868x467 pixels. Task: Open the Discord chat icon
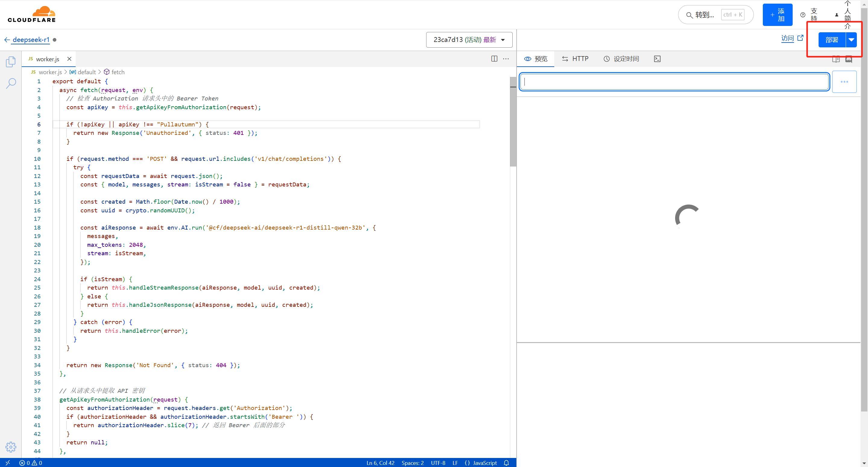(848, 59)
